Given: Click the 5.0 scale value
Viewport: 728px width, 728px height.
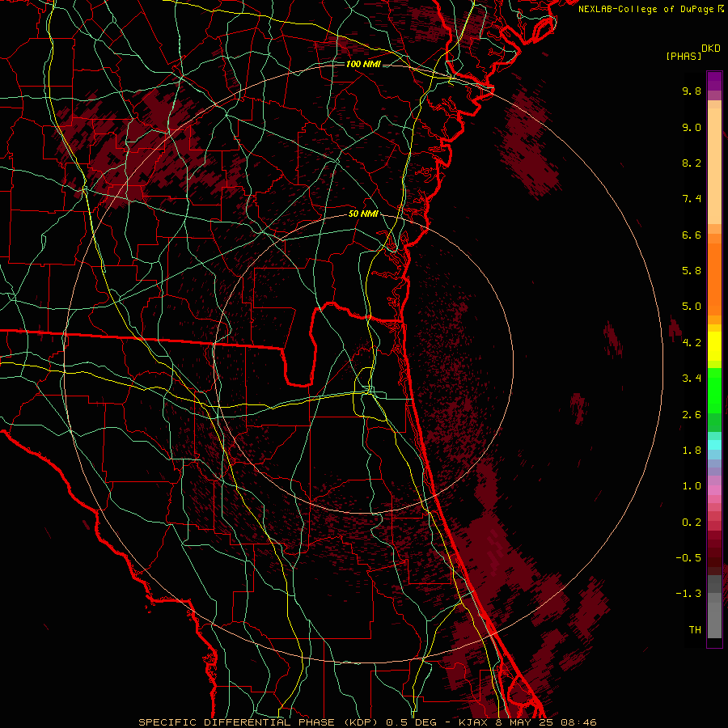Looking at the screenshot, I should [x=692, y=307].
